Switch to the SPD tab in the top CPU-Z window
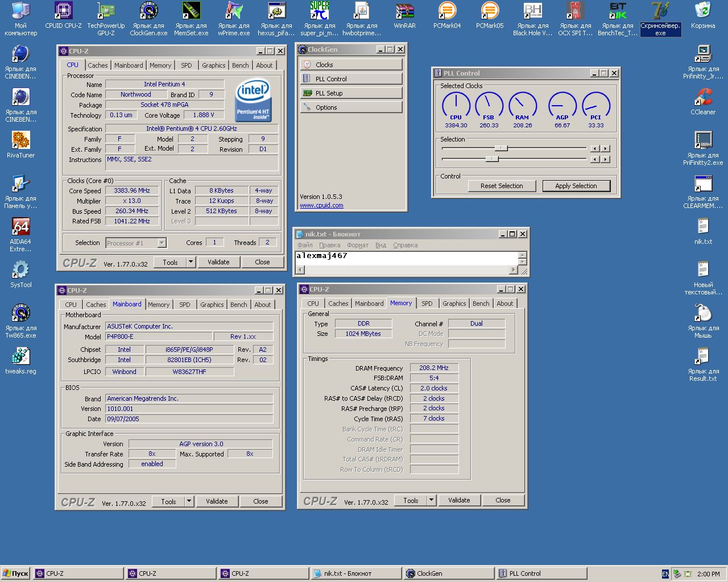 coord(187,65)
